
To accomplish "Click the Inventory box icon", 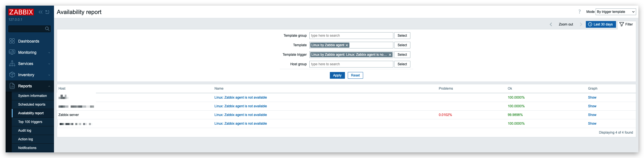I will [x=12, y=75].
